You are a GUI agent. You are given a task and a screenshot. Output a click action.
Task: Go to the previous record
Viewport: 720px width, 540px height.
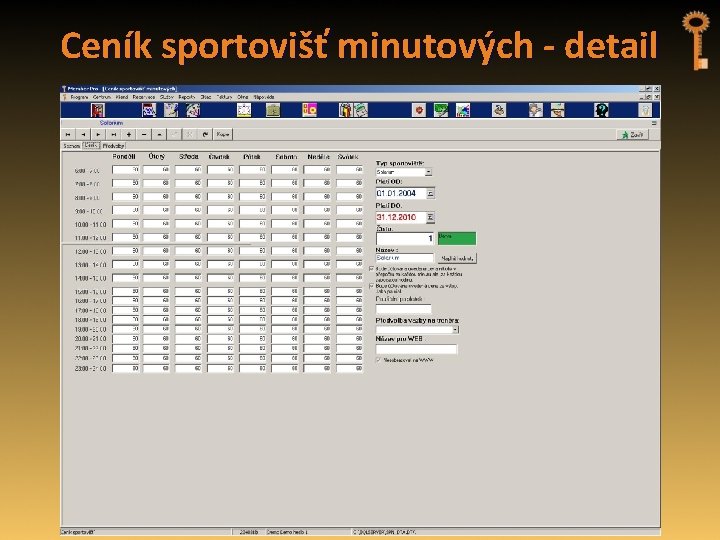83,135
